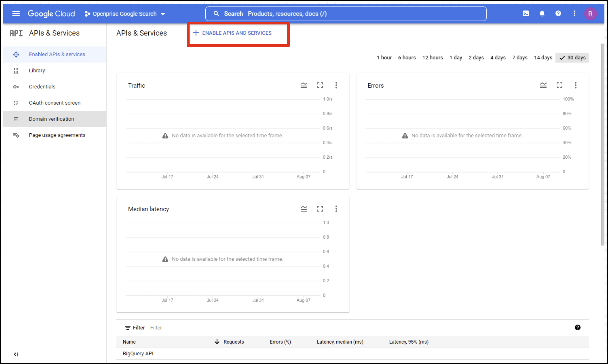This screenshot has height=364, width=608.
Task: Select the 2 days time range
Action: pos(476,58)
